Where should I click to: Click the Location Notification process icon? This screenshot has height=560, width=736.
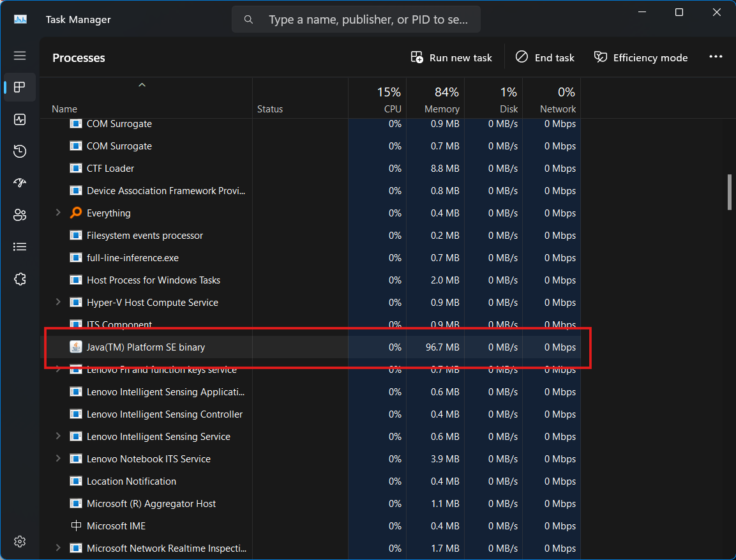click(x=75, y=481)
